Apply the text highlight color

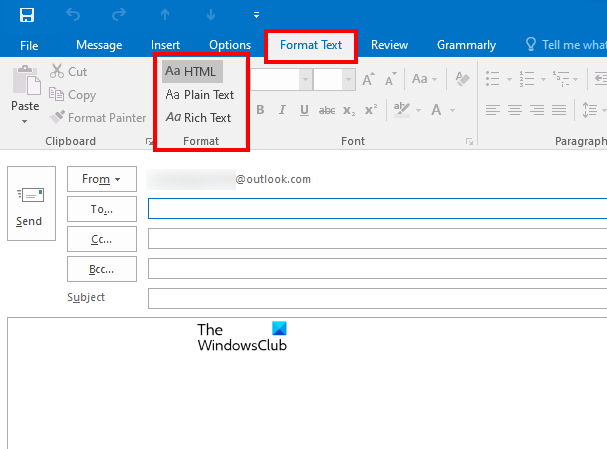[402, 110]
